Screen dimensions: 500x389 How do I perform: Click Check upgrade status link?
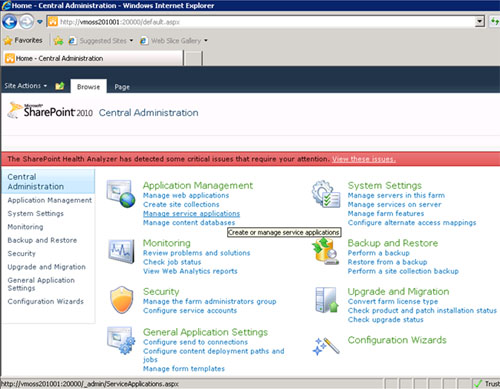[385, 319]
